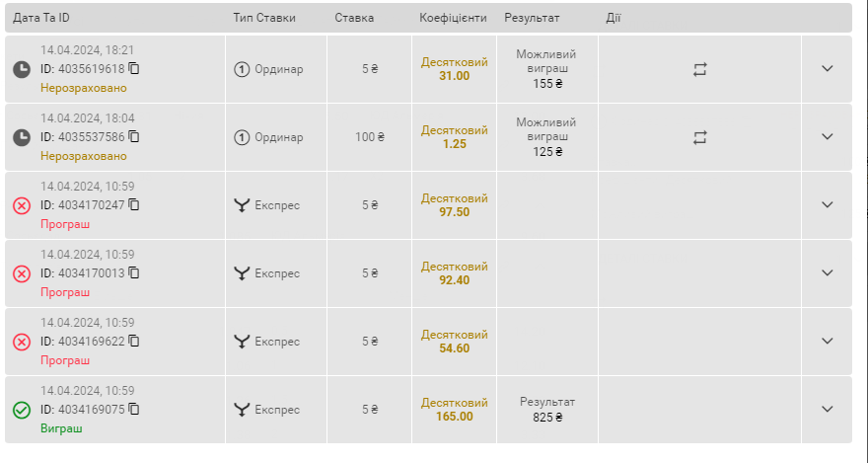The height and width of the screenshot is (463, 868).
Task: Copy bet ID 4034170247
Action: [134, 204]
